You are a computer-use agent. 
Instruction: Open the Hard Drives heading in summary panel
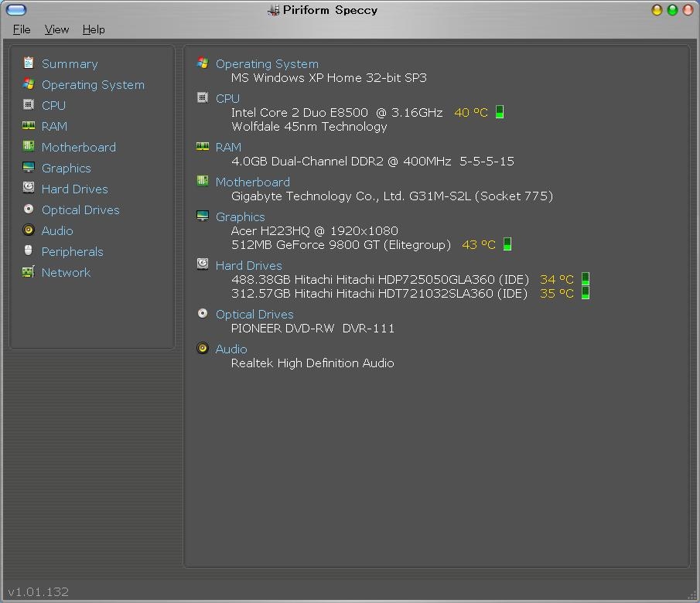click(248, 265)
